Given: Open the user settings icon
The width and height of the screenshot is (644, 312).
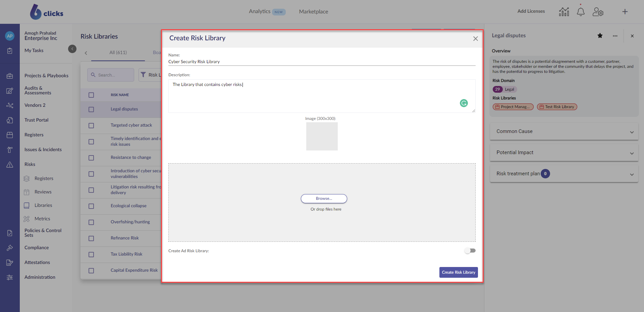Looking at the screenshot, I should point(598,11).
